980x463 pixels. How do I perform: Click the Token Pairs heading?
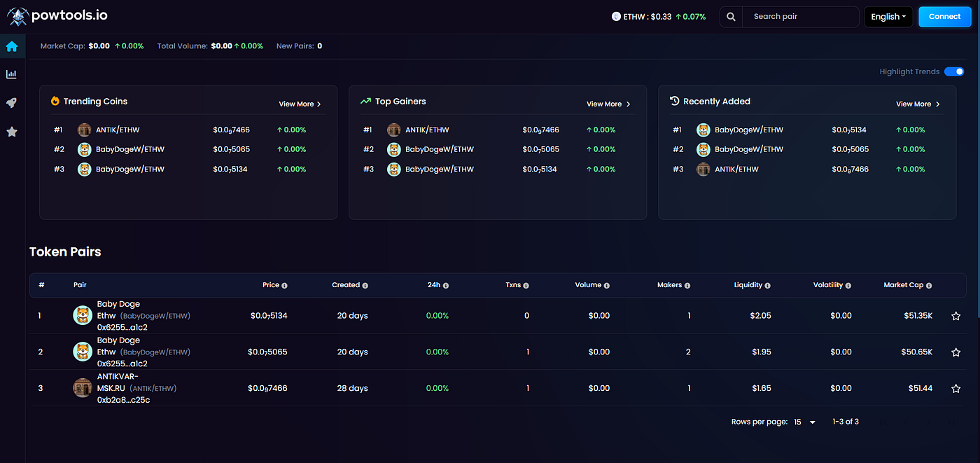tap(65, 252)
